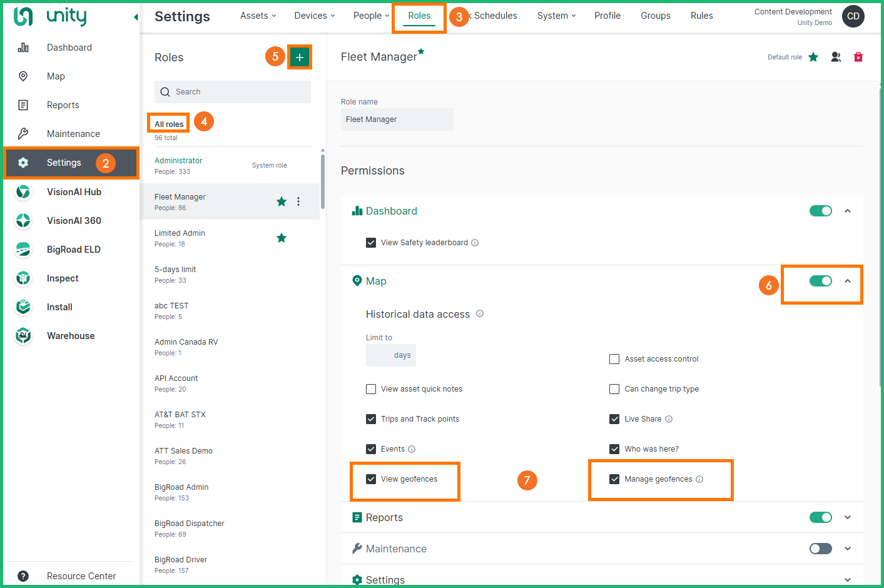The width and height of the screenshot is (884, 588).
Task: Turn off the Dashboard permissions toggle
Action: (820, 211)
